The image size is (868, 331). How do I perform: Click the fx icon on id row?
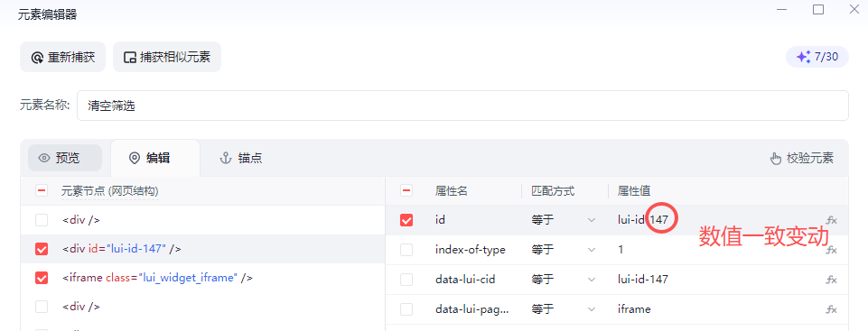pyautogui.click(x=832, y=220)
